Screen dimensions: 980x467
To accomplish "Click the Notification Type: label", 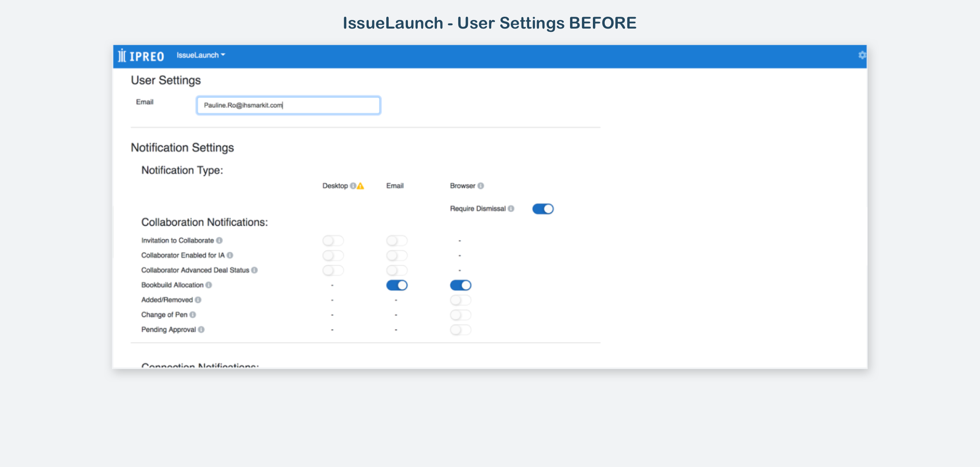I will point(182,170).
